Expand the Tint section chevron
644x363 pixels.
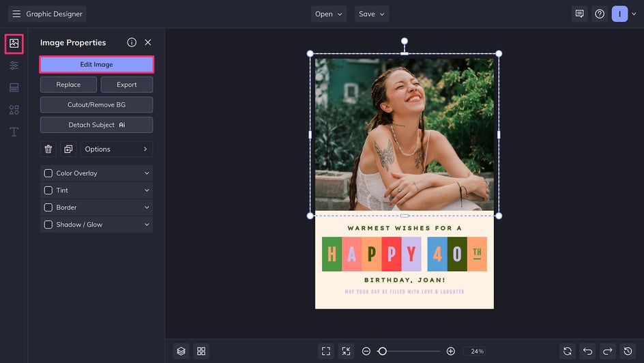147,190
